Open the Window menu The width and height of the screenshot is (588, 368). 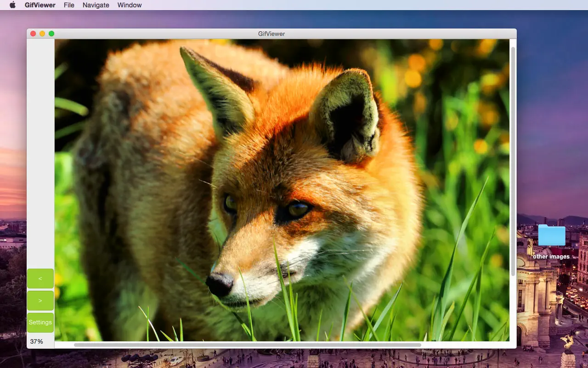[129, 5]
